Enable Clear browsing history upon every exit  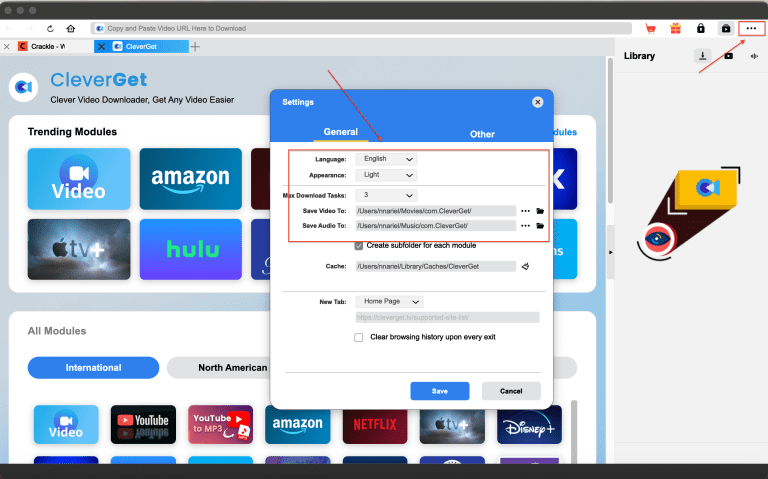point(359,337)
